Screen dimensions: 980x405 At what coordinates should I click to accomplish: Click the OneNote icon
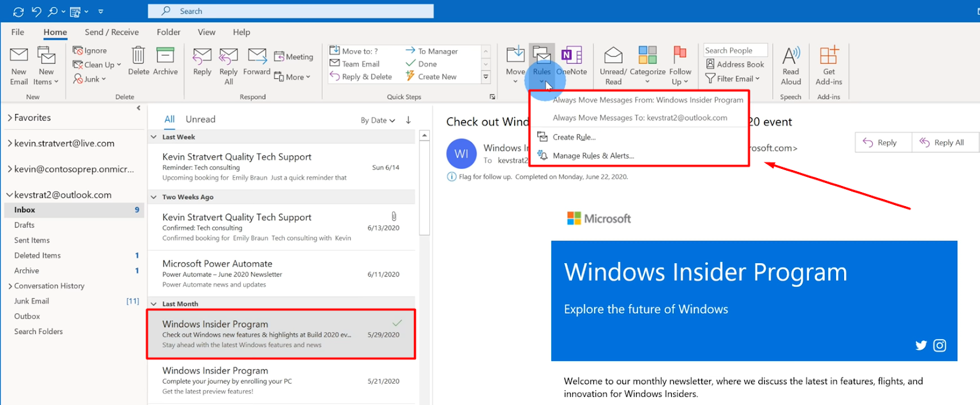571,55
